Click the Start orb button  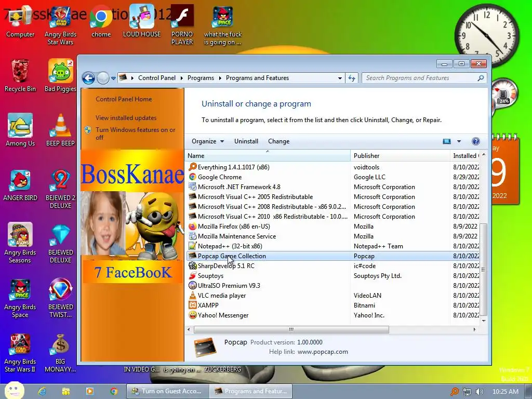point(14,391)
